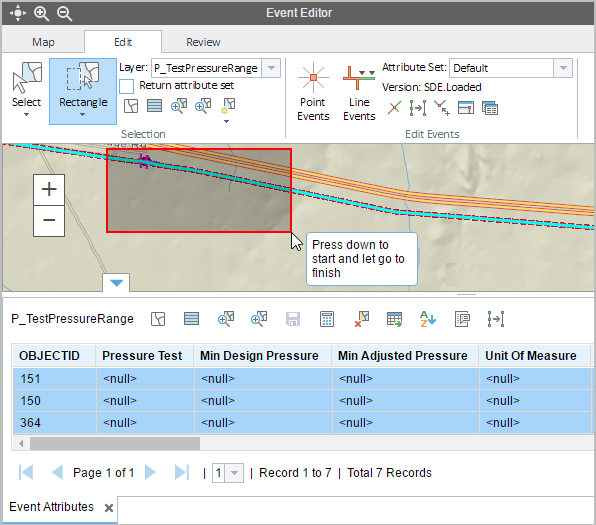Go to first page of records

(x=26, y=473)
